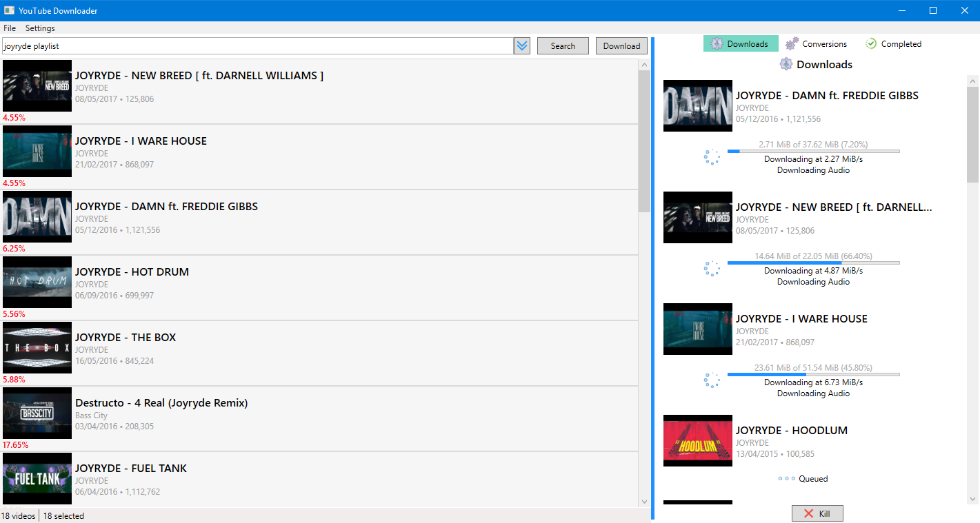Switch to the Completed tab

pos(893,43)
